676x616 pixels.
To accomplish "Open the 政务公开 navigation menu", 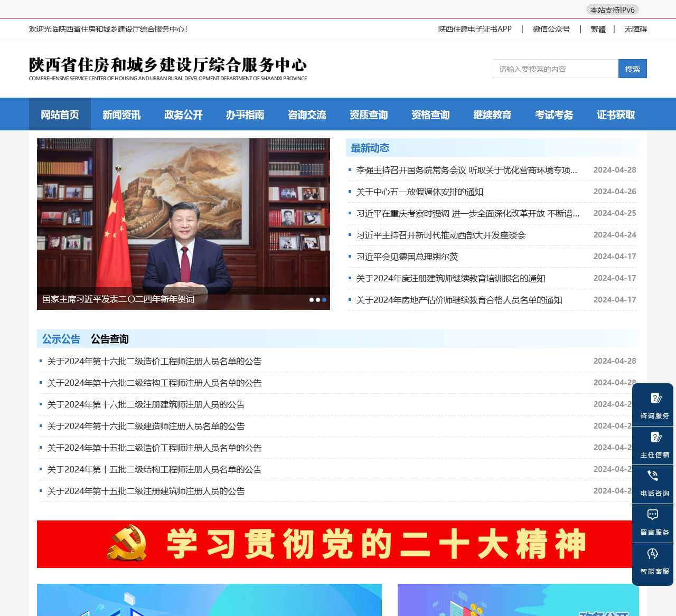I will (x=183, y=114).
